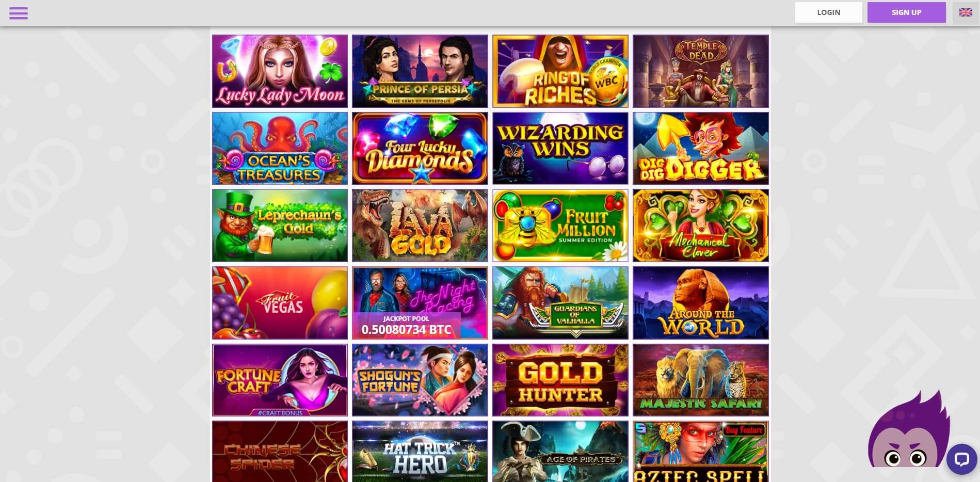980x482 pixels.
Task: Open Wizarding Wins game tile
Action: (x=560, y=149)
